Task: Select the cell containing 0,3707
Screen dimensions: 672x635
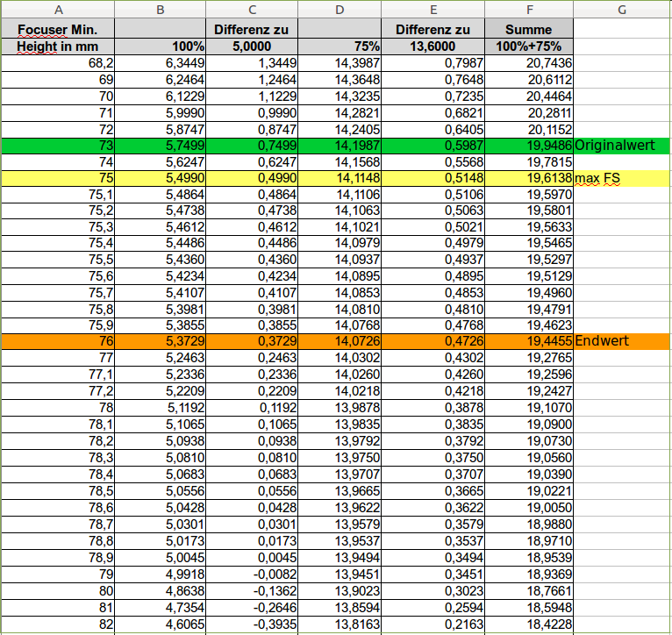Action: [x=433, y=474]
